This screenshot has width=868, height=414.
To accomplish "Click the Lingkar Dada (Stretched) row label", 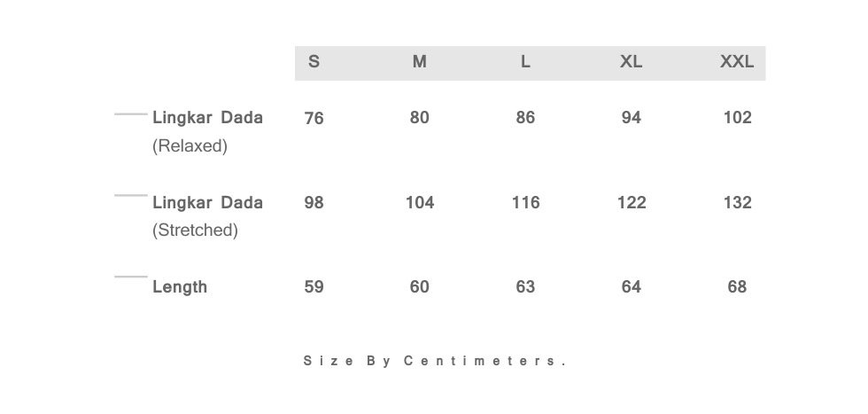I will 207,216.
